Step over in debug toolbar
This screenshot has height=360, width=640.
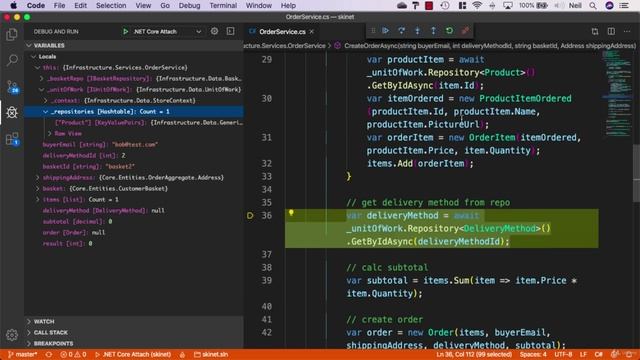point(401,31)
